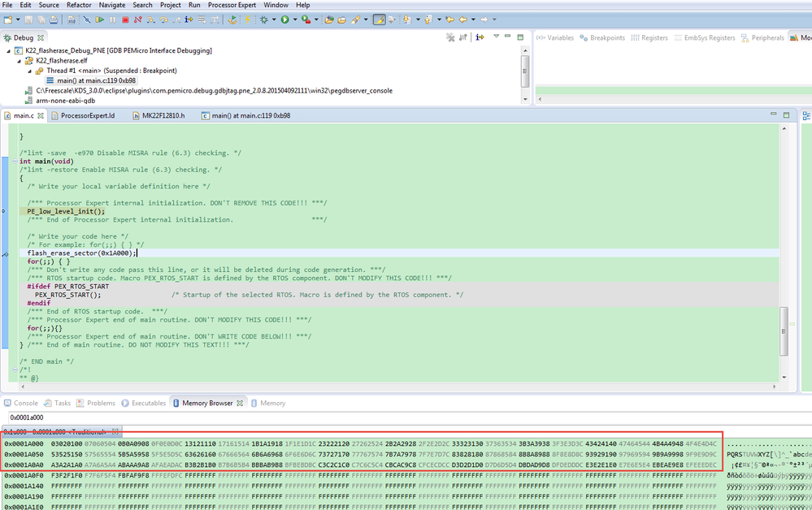The image size is (812, 510).
Task: Open the EmbSys Registers tab
Action: click(705, 37)
